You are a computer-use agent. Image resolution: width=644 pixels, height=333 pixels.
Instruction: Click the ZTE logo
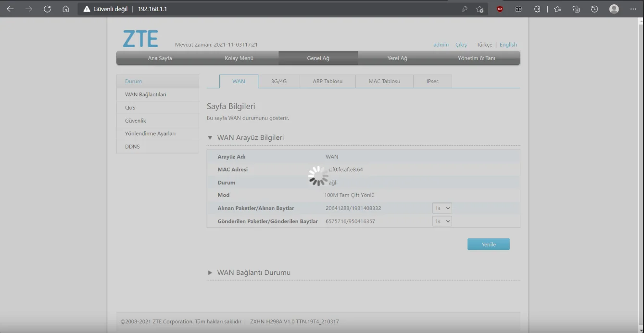coord(140,39)
